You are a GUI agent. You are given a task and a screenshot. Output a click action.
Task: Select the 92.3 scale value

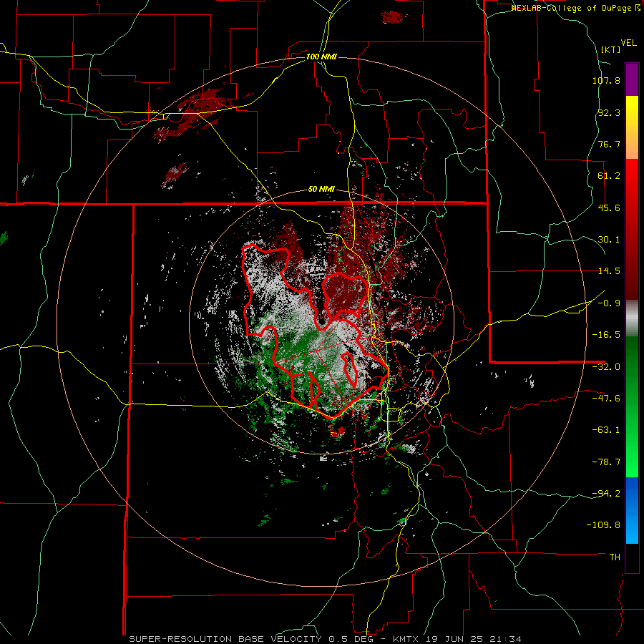609,112
